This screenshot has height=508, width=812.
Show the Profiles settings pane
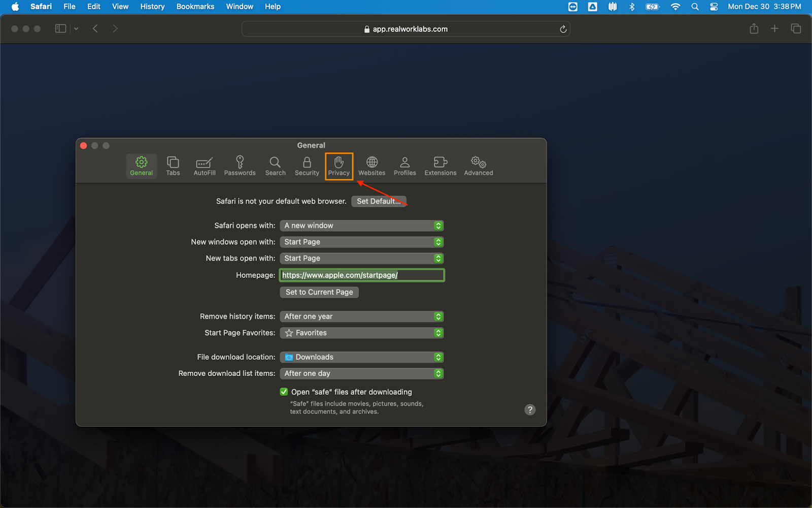click(x=405, y=166)
